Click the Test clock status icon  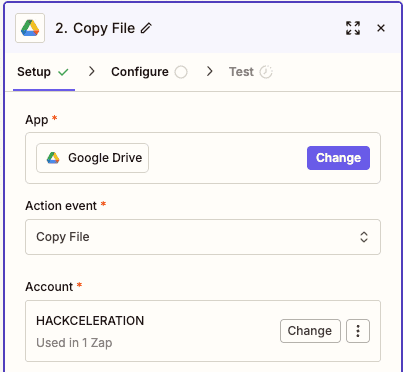tap(266, 72)
